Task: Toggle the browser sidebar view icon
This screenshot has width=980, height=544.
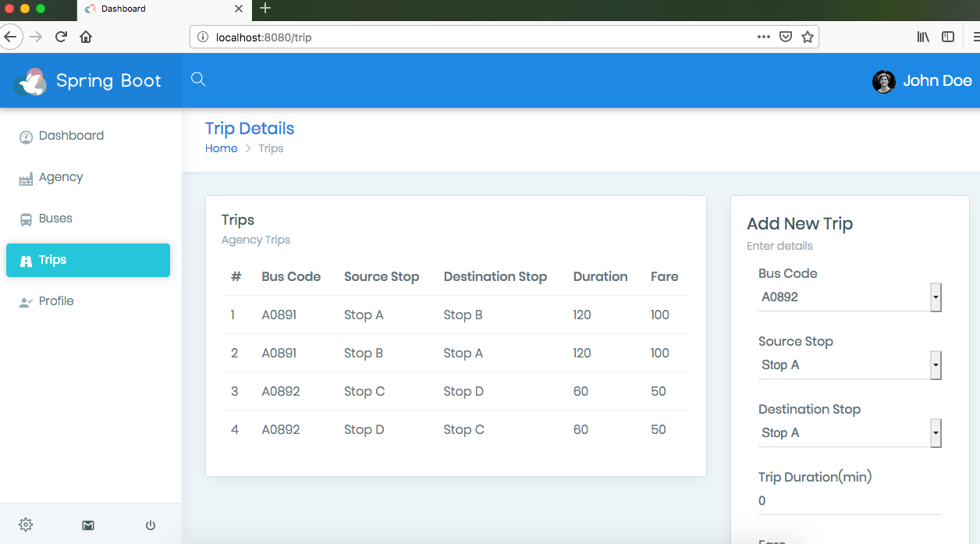Action: [x=948, y=37]
